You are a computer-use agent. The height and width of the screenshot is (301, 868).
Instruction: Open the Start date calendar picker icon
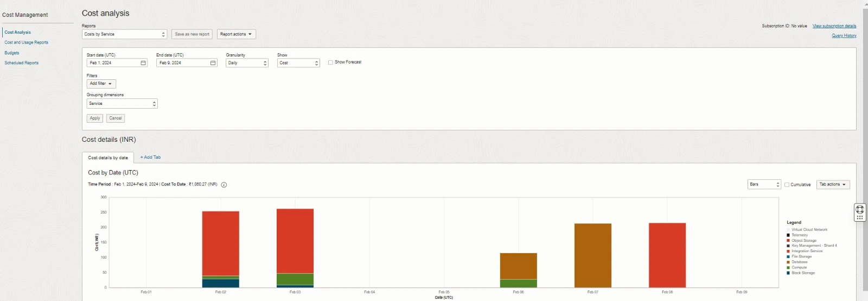pyautogui.click(x=143, y=63)
